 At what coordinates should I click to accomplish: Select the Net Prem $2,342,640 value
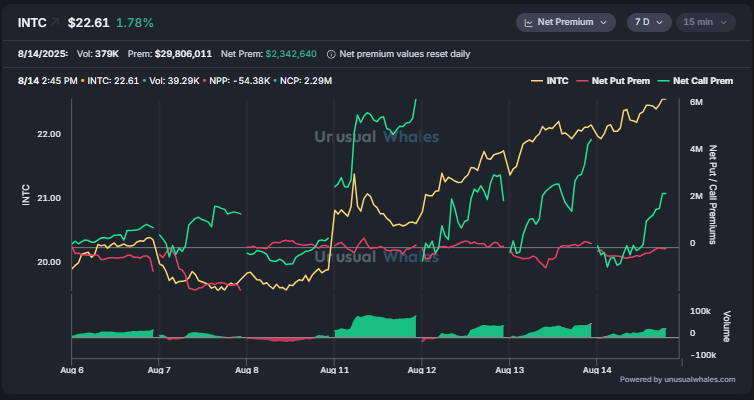click(269, 54)
